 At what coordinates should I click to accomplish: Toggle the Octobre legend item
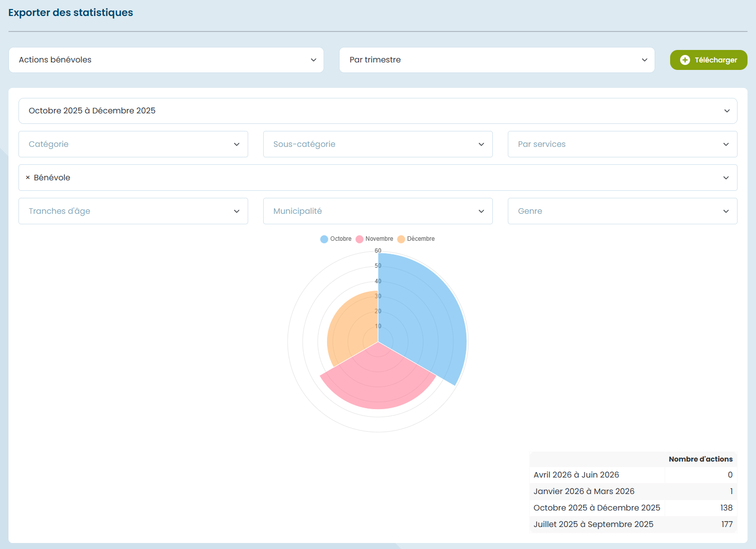coord(336,239)
